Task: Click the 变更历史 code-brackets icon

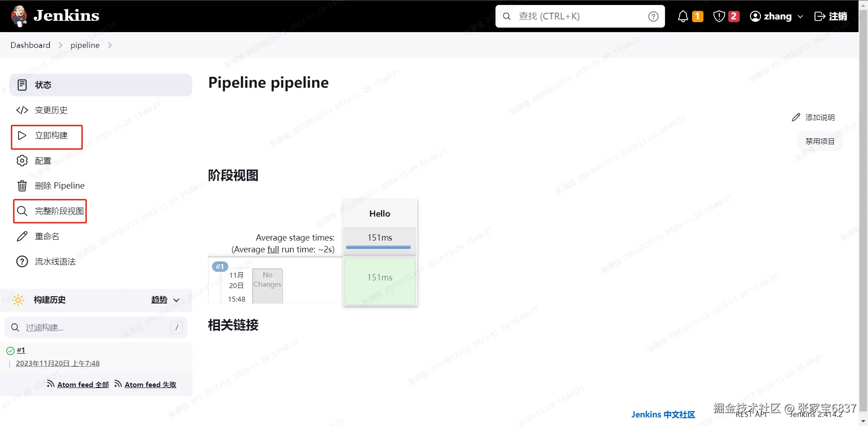Action: pyautogui.click(x=22, y=110)
